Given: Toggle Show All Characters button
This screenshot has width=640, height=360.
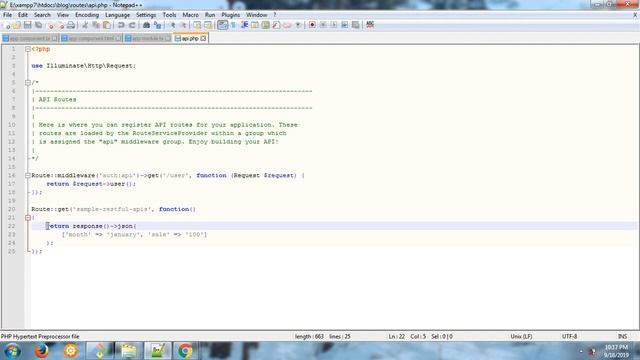Looking at the screenshot, I should 233,25.
